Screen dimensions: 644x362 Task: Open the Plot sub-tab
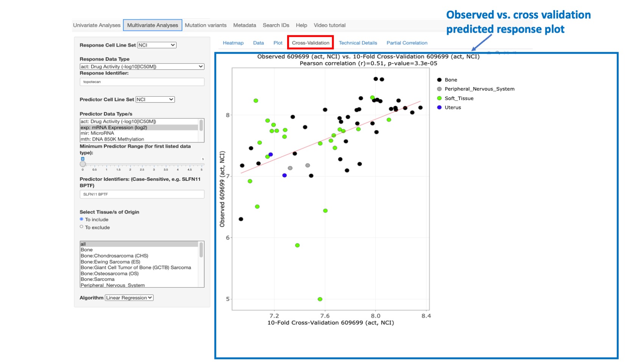pos(278,43)
